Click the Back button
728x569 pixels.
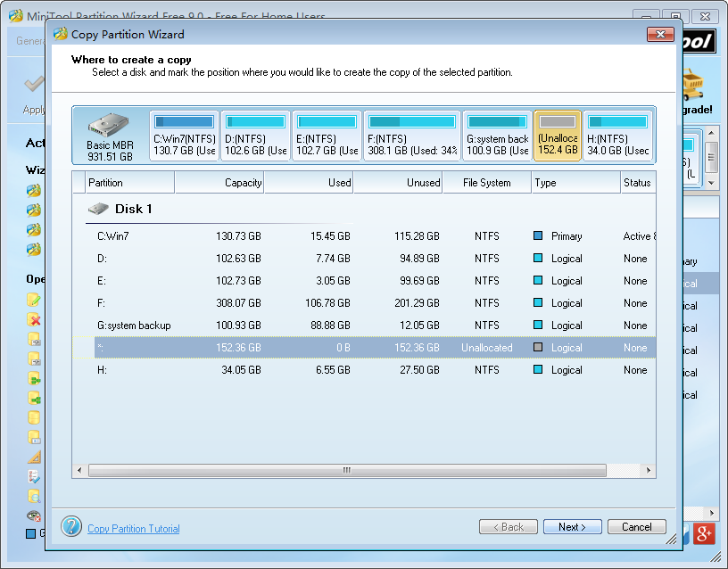click(508, 527)
